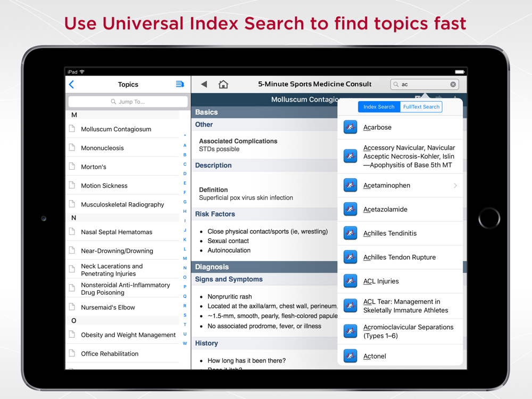Click the Description subsection heading
The height and width of the screenshot is (399, 532).
tap(213, 165)
